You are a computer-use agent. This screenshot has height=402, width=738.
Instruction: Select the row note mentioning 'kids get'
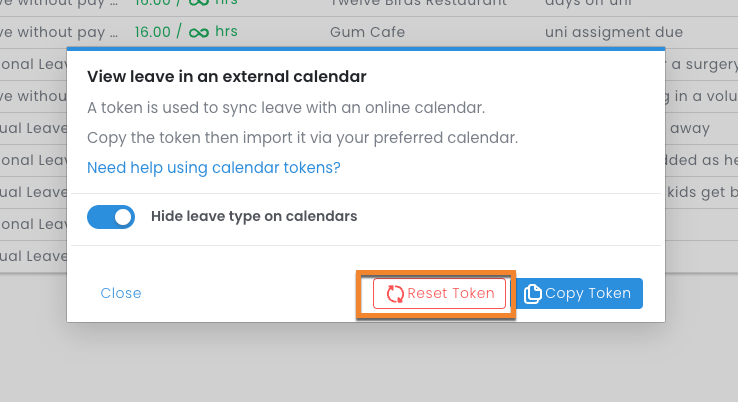tap(702, 192)
